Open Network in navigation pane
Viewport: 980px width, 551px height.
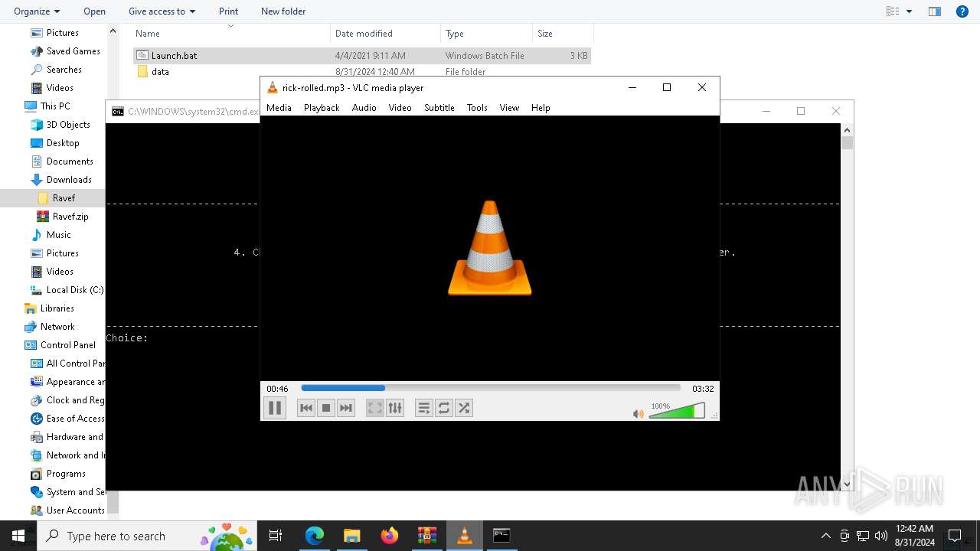click(x=57, y=327)
